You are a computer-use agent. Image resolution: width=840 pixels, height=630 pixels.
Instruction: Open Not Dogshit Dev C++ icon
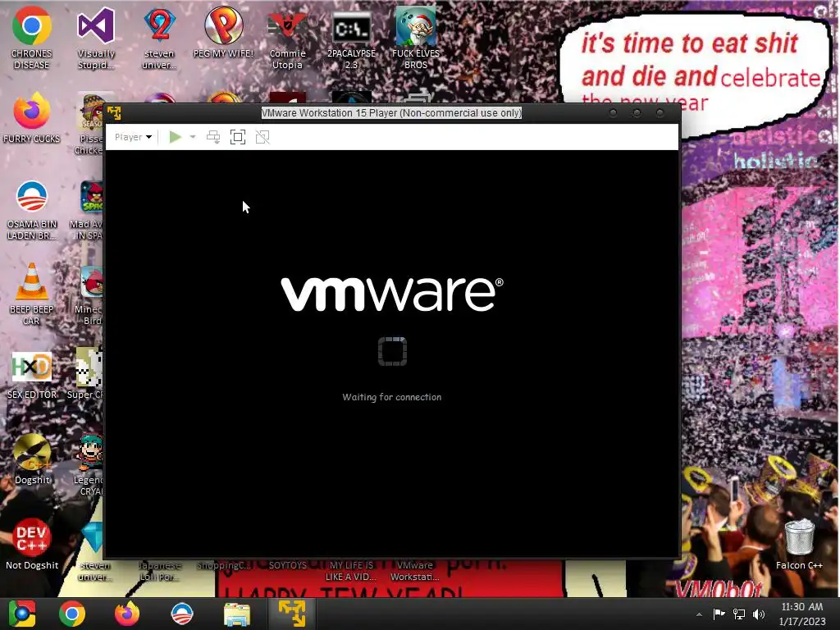[32, 543]
